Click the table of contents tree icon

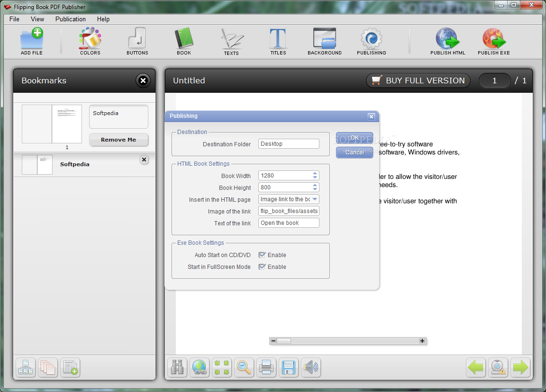[26, 367]
